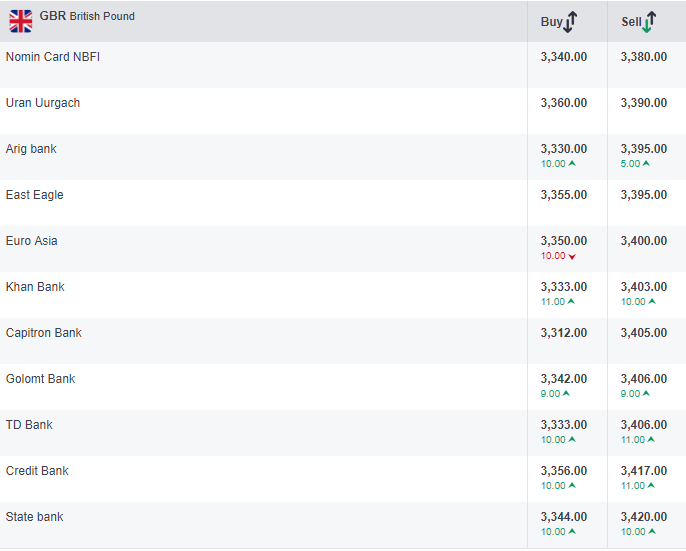Click the Buy column header
This screenshot has width=686, height=551.
coord(552,22)
